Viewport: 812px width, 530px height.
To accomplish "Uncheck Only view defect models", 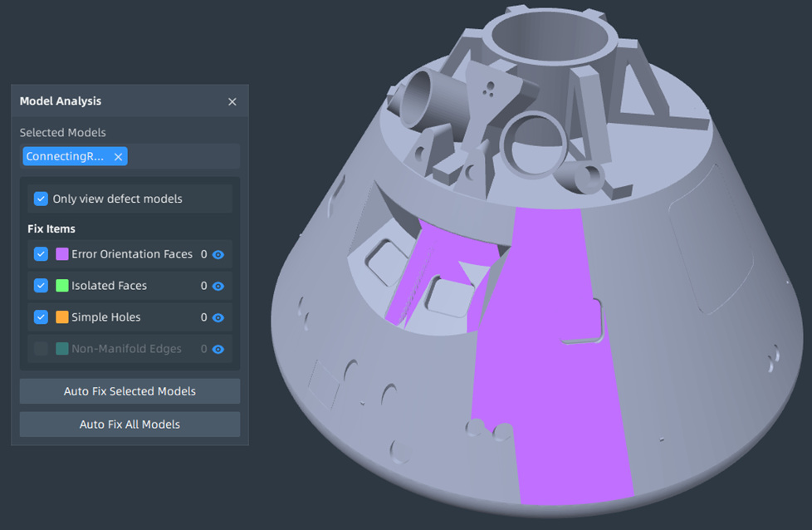I will pyautogui.click(x=41, y=199).
